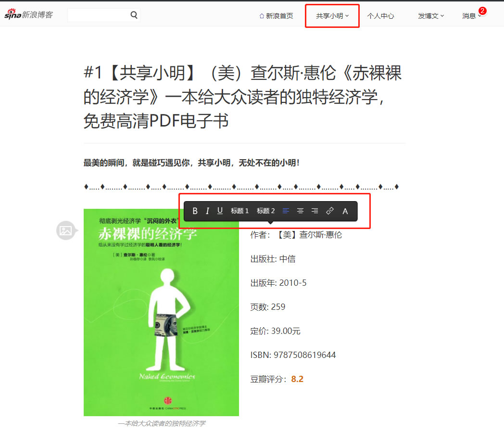Toggle bold formatting (B)
Image resolution: width=504 pixels, height=433 pixels.
(195, 211)
